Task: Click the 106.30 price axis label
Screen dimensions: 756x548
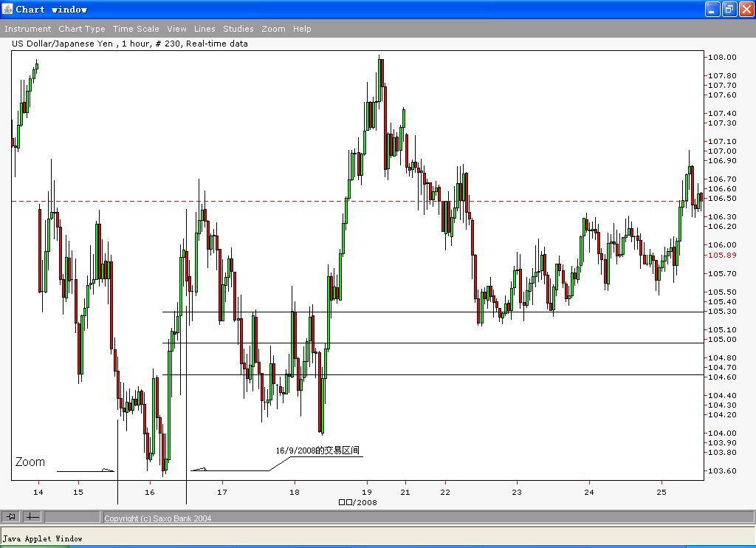Action: (x=722, y=216)
